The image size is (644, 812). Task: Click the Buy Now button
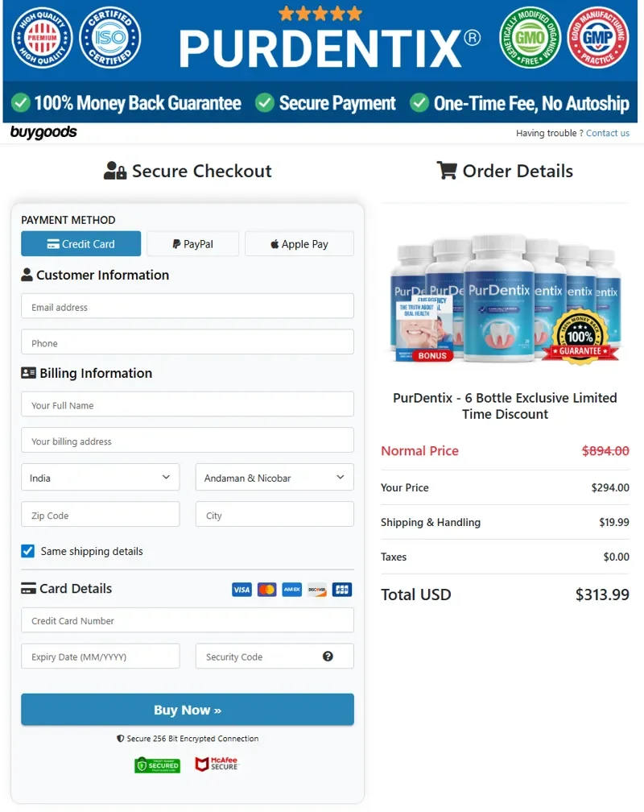coord(188,709)
